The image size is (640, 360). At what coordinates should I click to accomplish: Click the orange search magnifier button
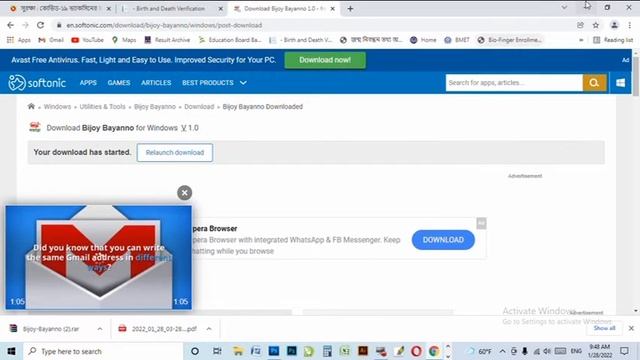click(x=594, y=83)
